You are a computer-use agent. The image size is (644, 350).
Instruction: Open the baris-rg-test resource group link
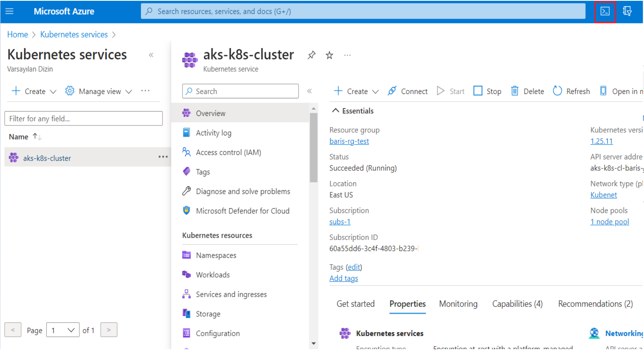(349, 141)
